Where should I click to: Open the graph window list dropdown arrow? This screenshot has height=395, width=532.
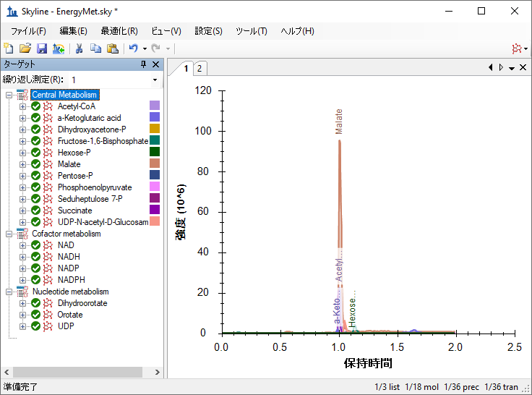512,68
